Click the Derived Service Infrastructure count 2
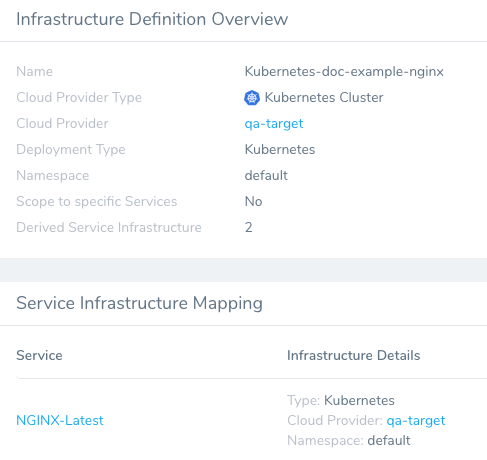Image resolution: width=487 pixels, height=460 pixels. click(249, 227)
